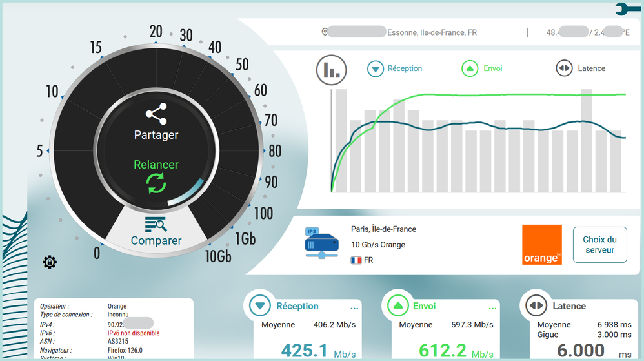The image size is (644, 361).
Task: Click the server IPS computer icon
Action: pyautogui.click(x=321, y=242)
